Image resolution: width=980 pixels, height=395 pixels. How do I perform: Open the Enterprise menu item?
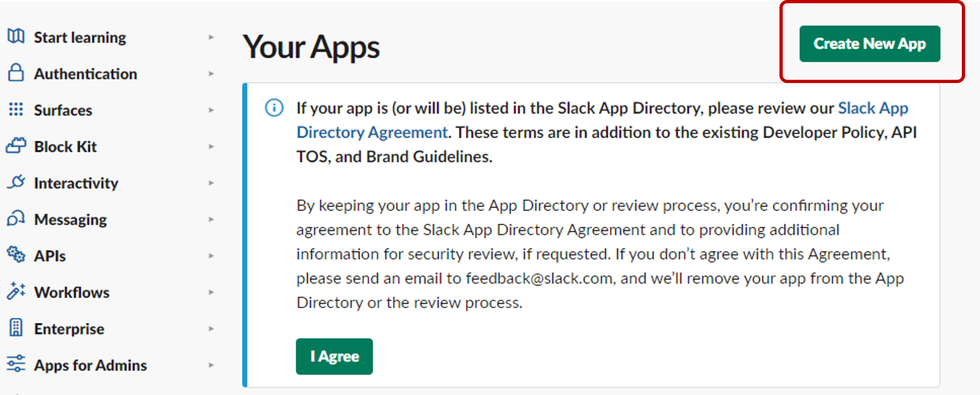coord(69,329)
